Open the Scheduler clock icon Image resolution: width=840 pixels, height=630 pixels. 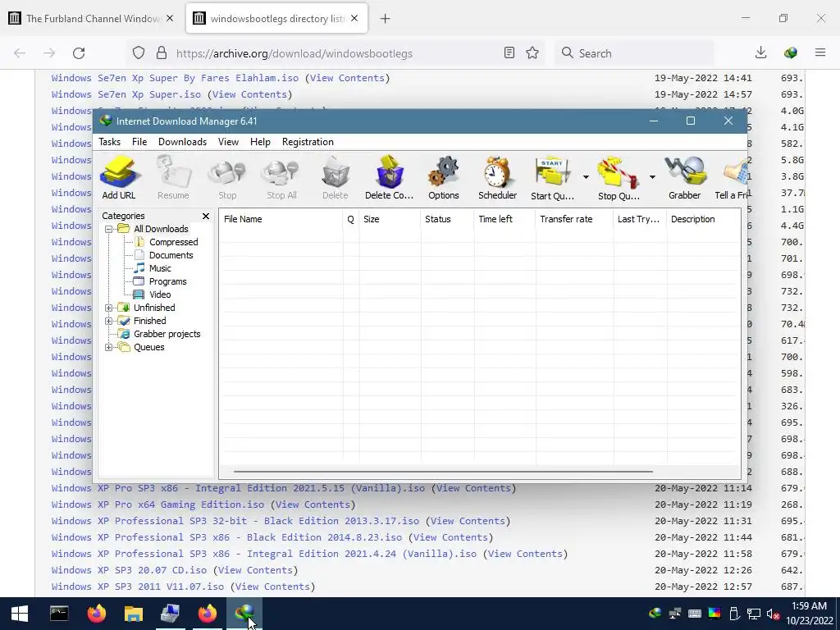click(x=498, y=177)
